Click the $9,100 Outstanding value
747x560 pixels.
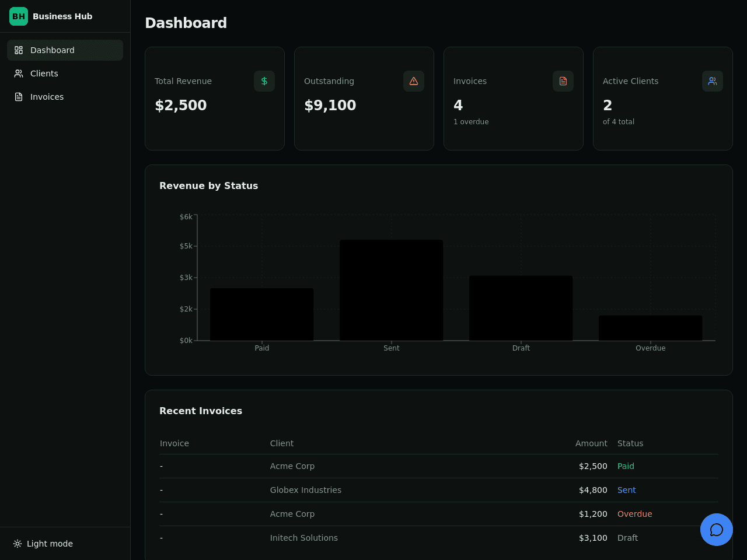330,105
